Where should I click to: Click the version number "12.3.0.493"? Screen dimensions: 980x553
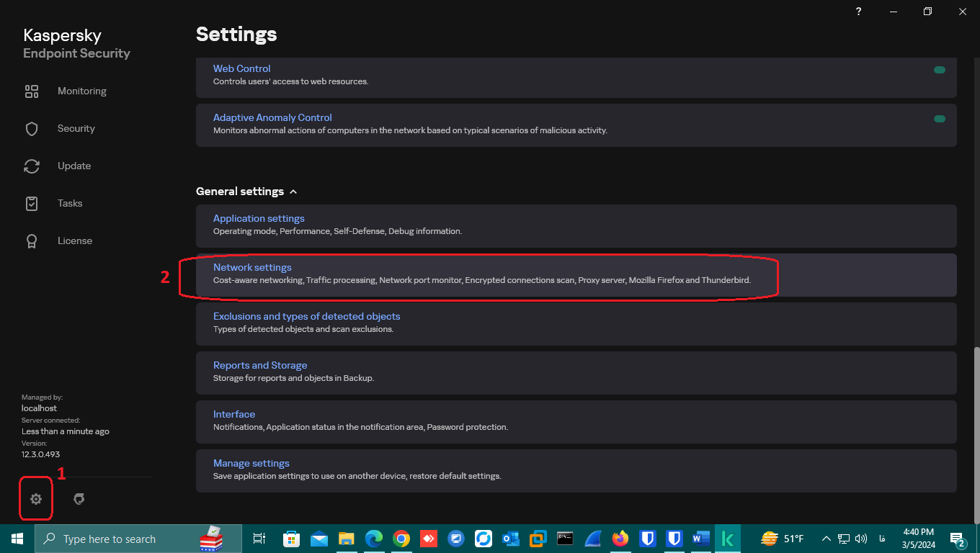tap(40, 454)
